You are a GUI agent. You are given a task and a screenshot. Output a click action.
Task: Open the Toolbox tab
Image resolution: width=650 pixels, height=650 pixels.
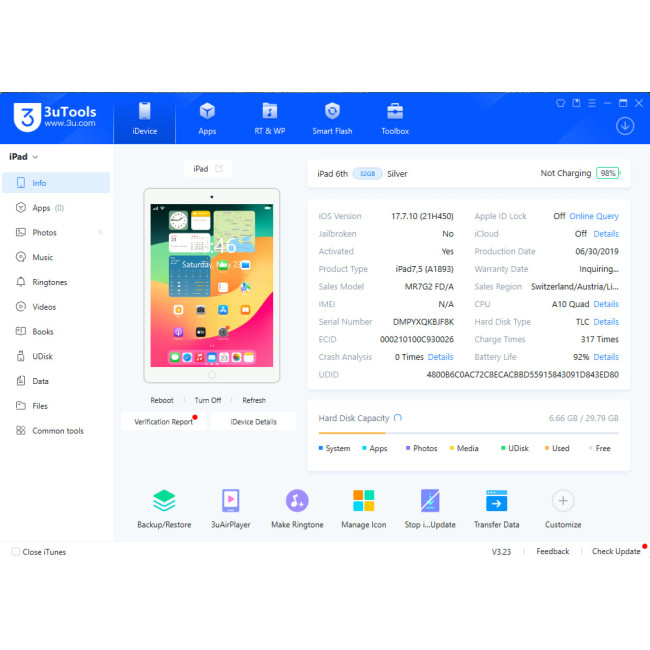click(x=395, y=119)
